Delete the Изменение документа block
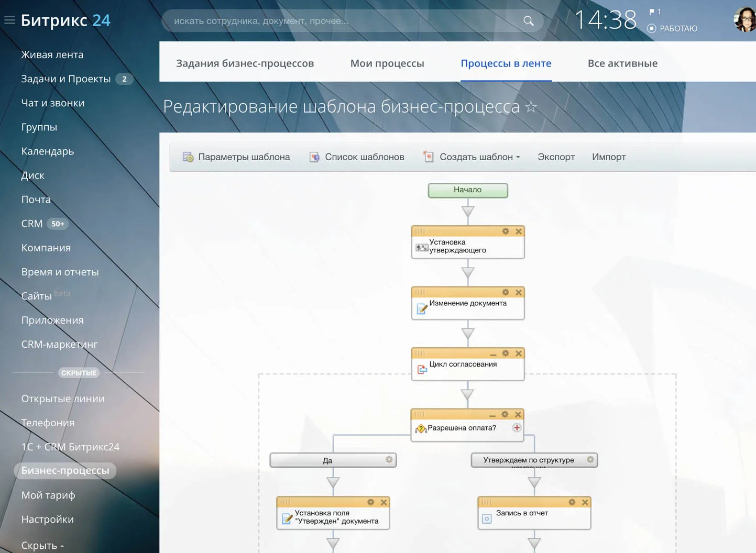Screen dimensions: 756x553 519,293
